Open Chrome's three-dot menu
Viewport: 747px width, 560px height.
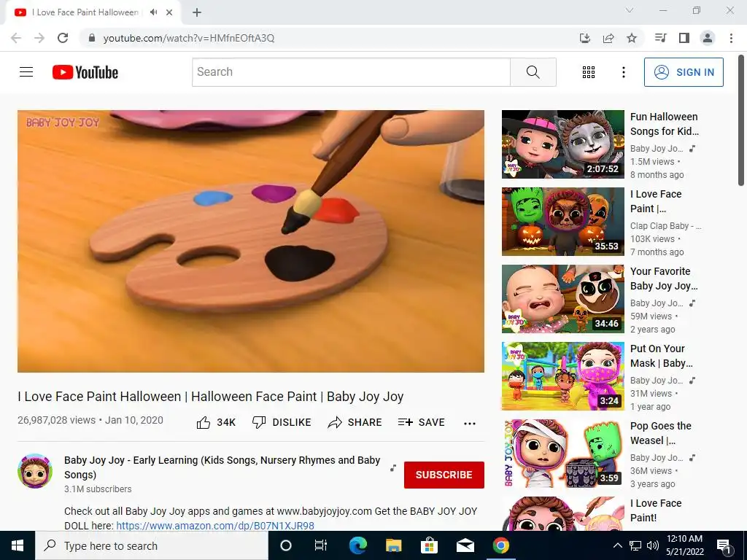click(x=731, y=38)
